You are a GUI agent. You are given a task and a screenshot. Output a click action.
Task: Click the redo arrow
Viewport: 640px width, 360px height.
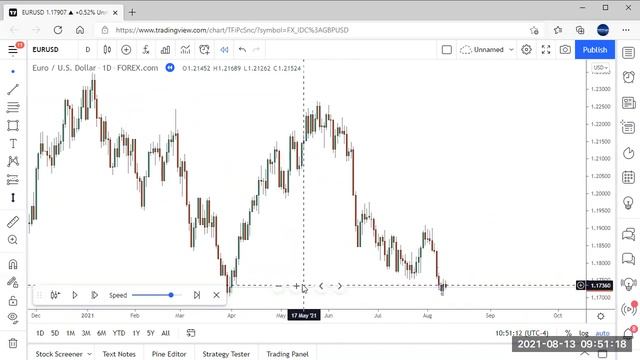(256, 50)
